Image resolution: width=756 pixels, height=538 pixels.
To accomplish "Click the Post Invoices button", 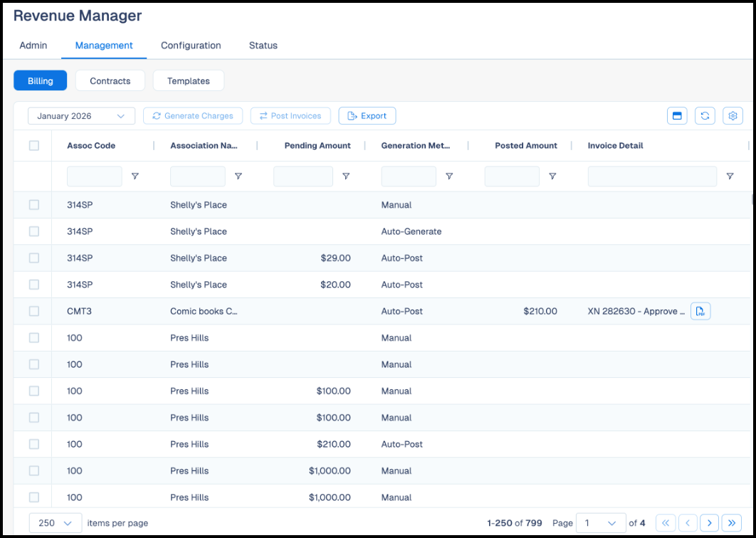I will tap(290, 116).
